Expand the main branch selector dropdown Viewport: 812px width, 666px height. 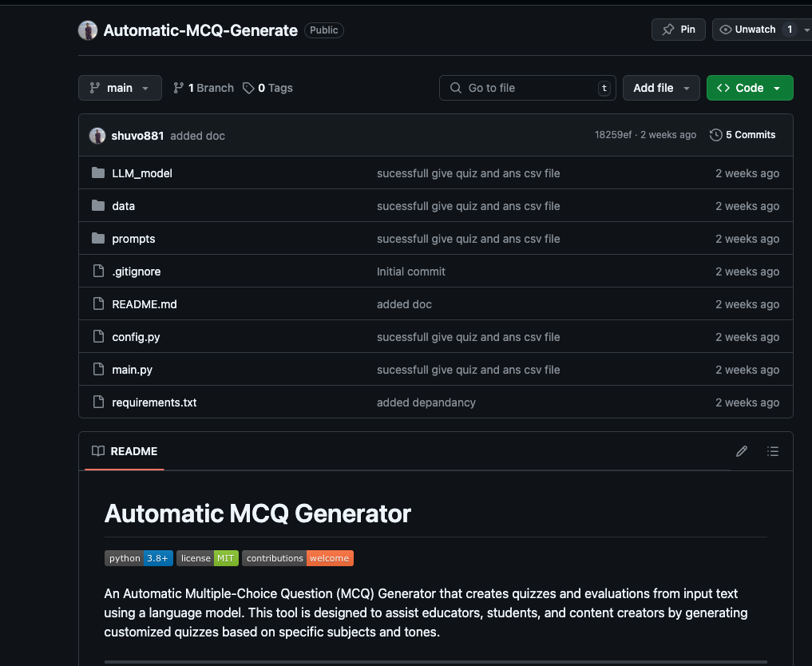tap(120, 88)
